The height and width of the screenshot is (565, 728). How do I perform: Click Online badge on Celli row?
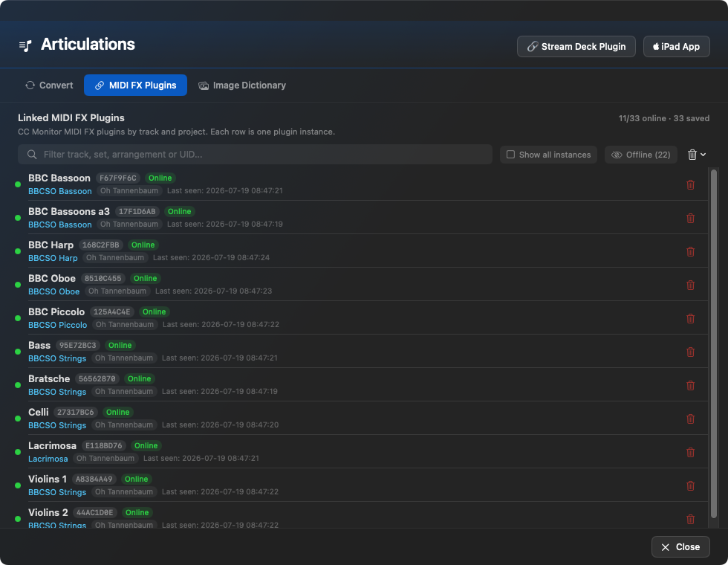118,412
